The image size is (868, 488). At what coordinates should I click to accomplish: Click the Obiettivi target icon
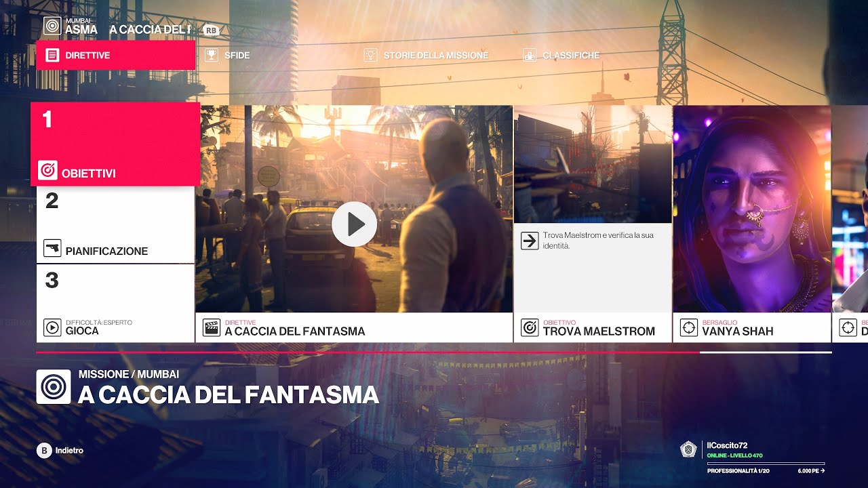(x=47, y=171)
